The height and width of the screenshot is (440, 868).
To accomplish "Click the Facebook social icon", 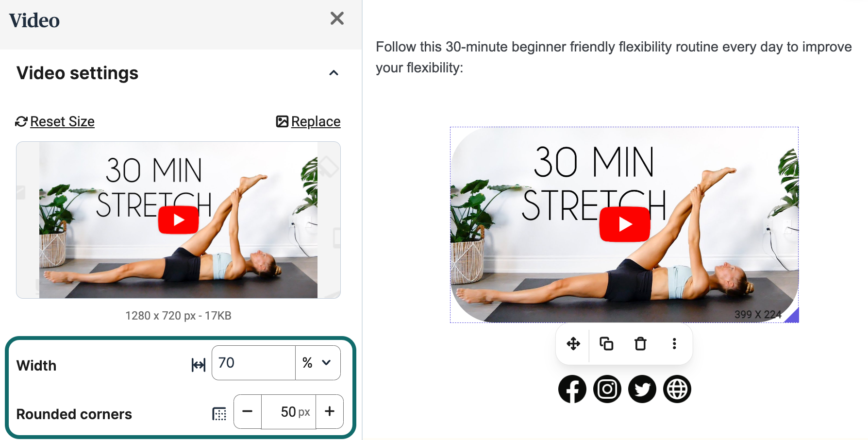I will point(572,389).
